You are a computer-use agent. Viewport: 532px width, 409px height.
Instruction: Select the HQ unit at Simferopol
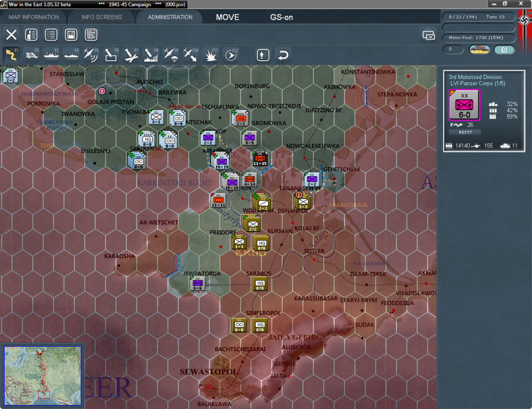click(260, 325)
